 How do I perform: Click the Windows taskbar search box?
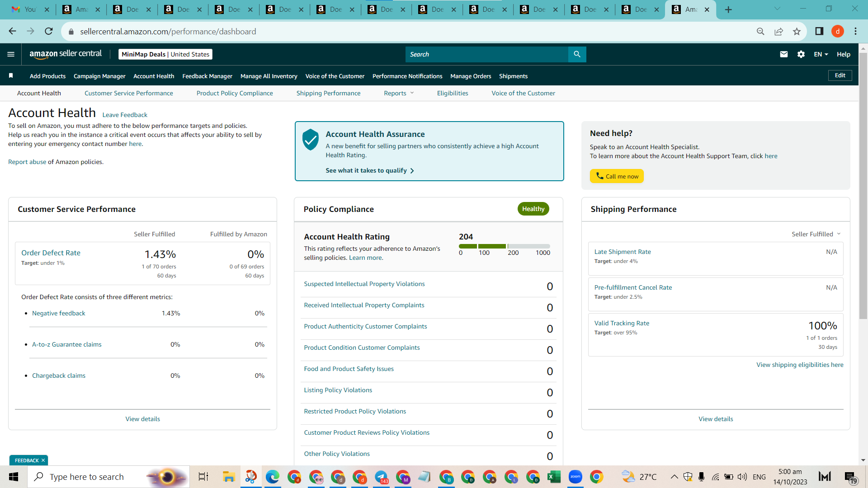pos(108,477)
